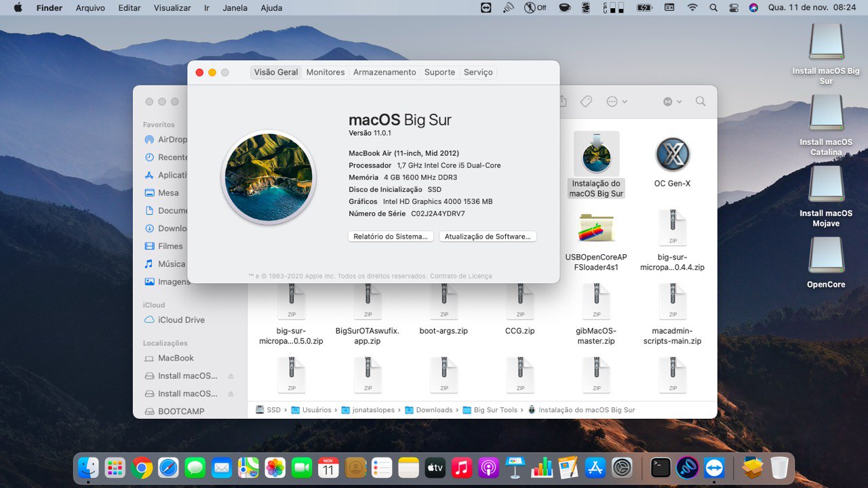Open TeamViewer from the Dock
The width and height of the screenshot is (868, 488).
click(714, 468)
